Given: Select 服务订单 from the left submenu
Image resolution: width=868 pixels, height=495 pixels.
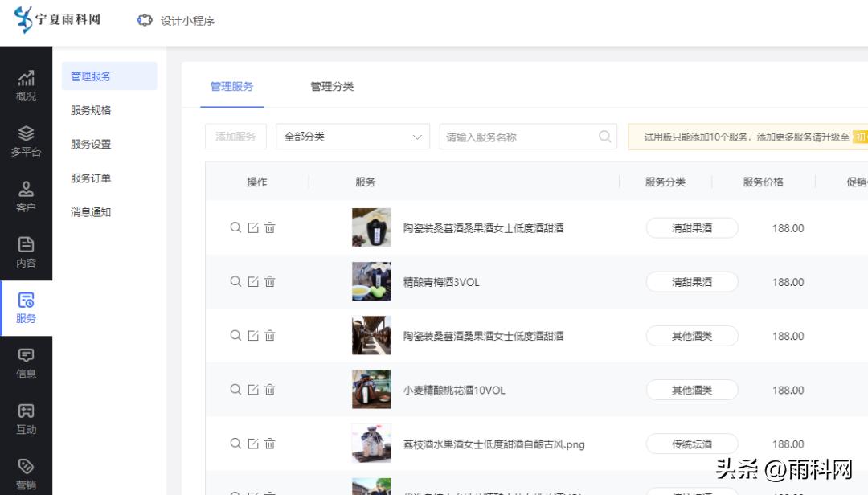Looking at the screenshot, I should point(92,178).
